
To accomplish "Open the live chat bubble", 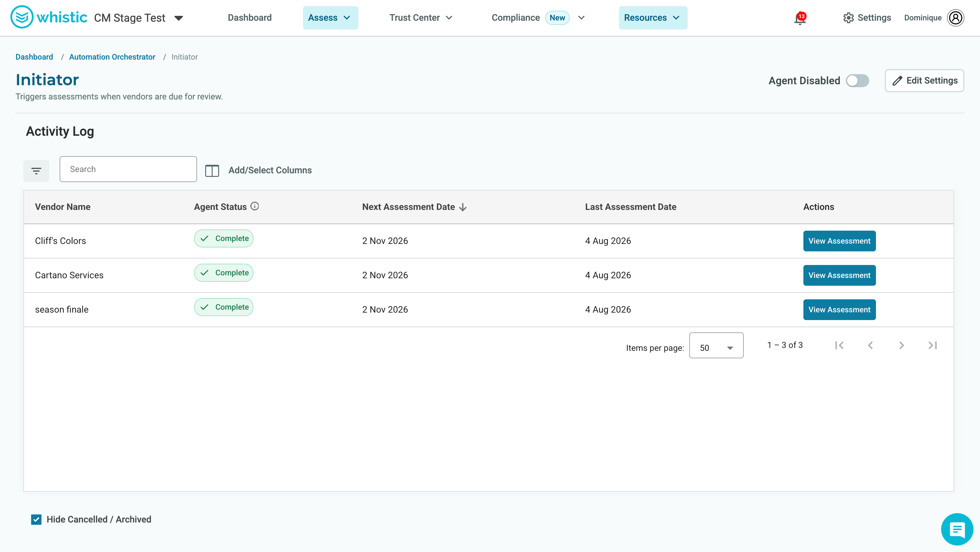I will click(x=957, y=529).
